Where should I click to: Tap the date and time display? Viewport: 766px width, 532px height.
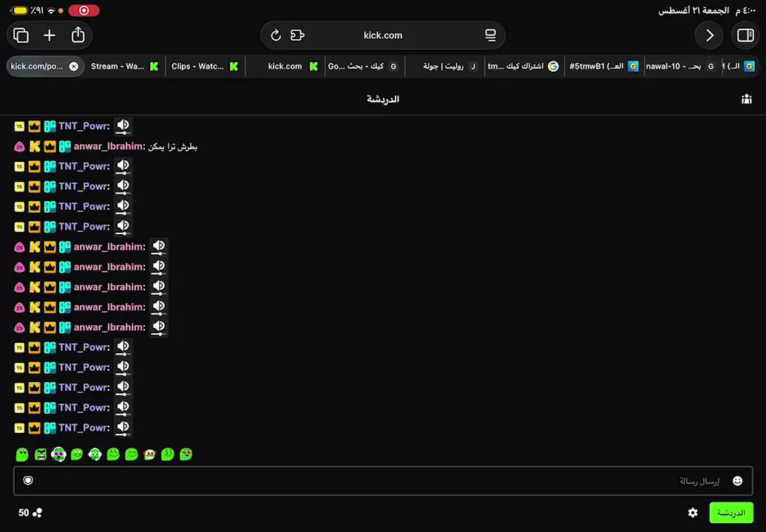pos(706,10)
